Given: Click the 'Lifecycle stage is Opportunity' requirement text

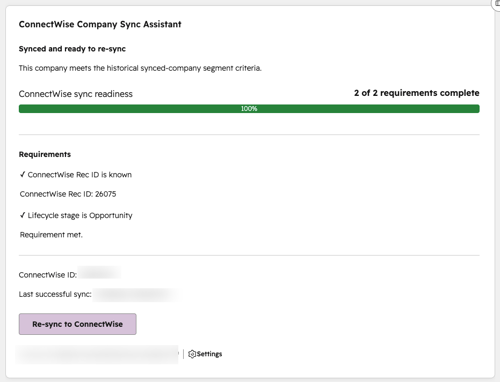Looking at the screenshot, I should click(x=80, y=216).
